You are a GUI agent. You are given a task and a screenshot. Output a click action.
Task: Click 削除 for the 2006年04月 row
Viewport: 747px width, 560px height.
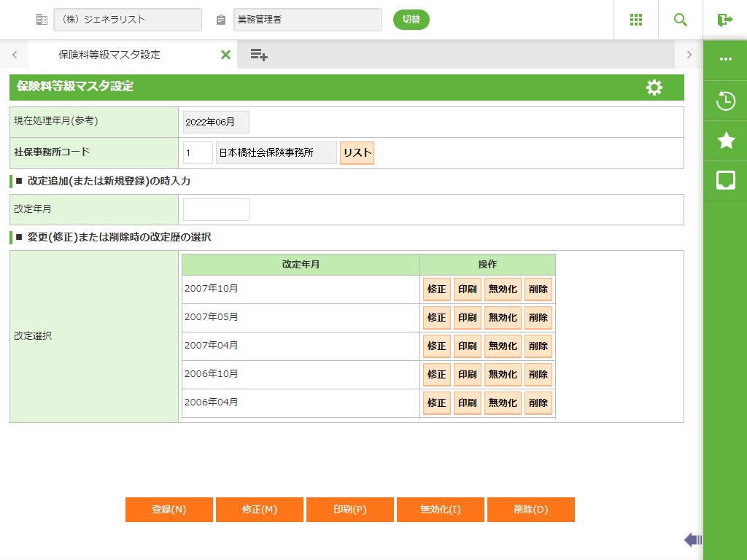coord(538,403)
